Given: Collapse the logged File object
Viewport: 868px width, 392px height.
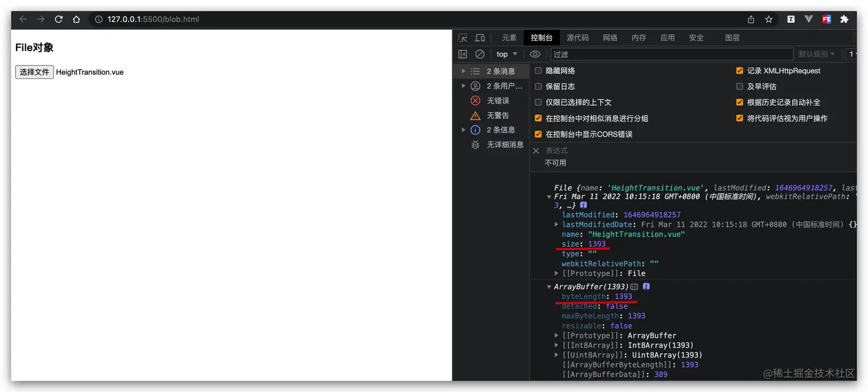Looking at the screenshot, I should [x=549, y=196].
